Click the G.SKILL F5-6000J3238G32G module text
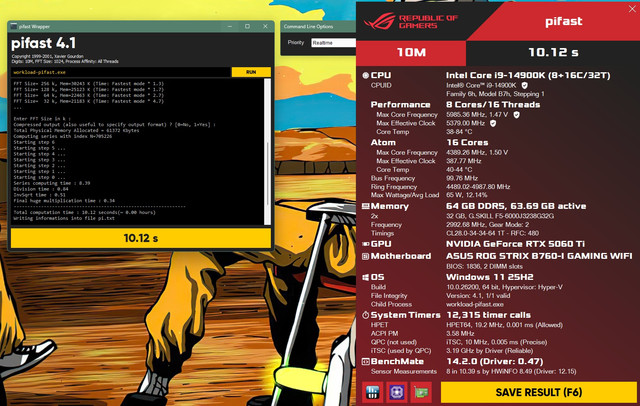Screen dimensions: 640x406 click(x=500, y=216)
